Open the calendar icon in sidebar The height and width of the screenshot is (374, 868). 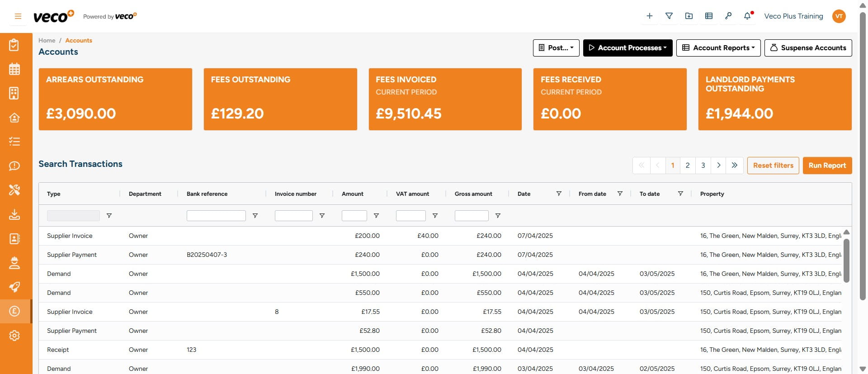(x=14, y=69)
